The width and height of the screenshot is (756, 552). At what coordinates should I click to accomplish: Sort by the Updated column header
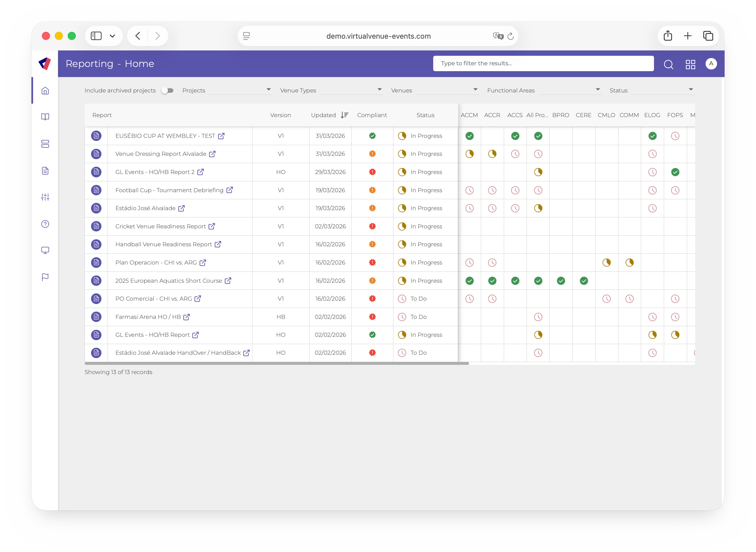click(323, 115)
